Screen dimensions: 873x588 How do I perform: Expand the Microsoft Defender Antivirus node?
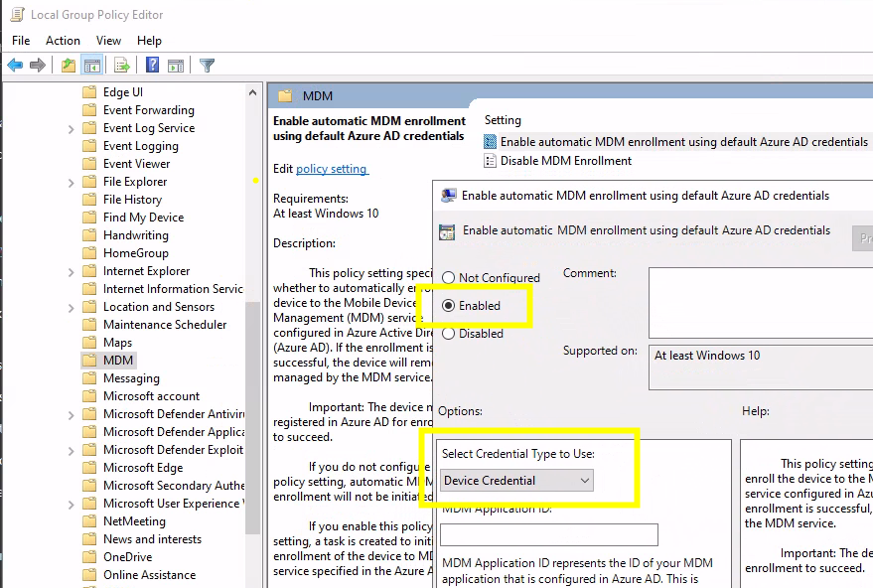[71, 415]
